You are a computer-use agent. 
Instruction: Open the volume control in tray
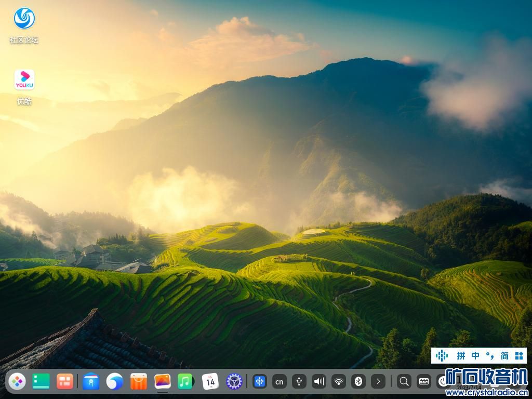click(x=319, y=382)
